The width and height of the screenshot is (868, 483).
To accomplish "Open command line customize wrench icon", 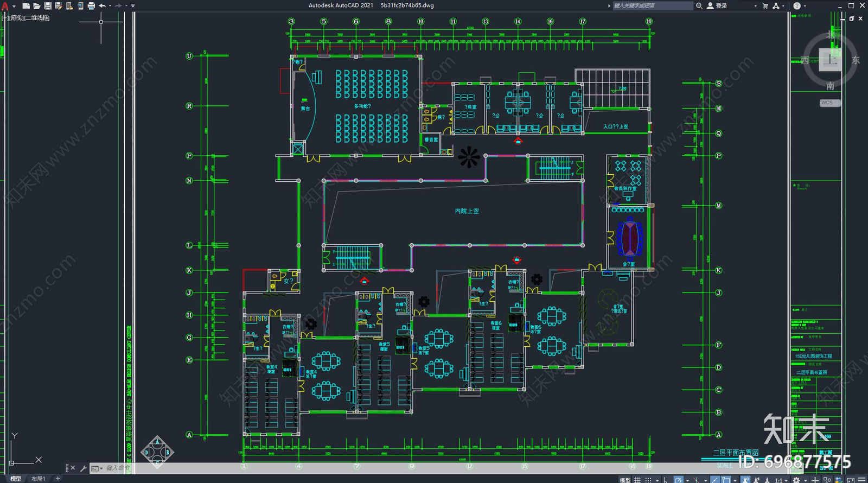I will 83,468.
